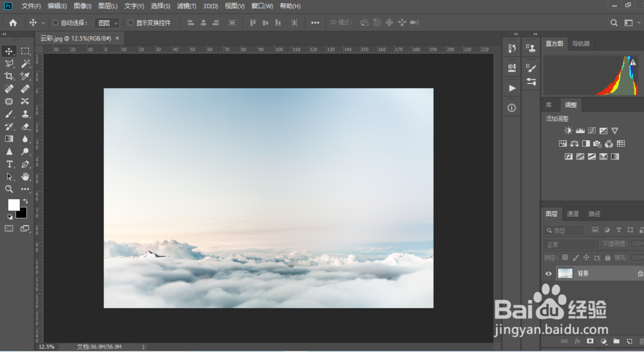The height and width of the screenshot is (352, 644).
Task: Pick the Path Selection arrow tool
Action: pos(8,177)
